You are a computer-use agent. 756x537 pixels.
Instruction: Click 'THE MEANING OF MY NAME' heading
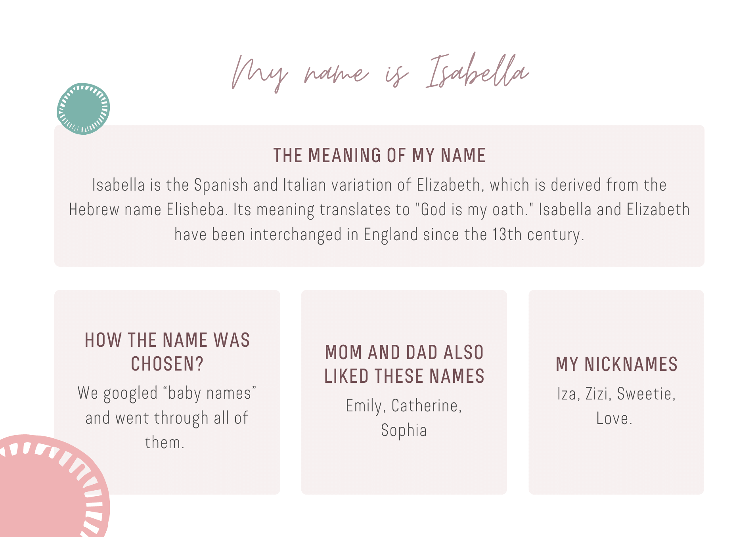pyautogui.click(x=379, y=155)
